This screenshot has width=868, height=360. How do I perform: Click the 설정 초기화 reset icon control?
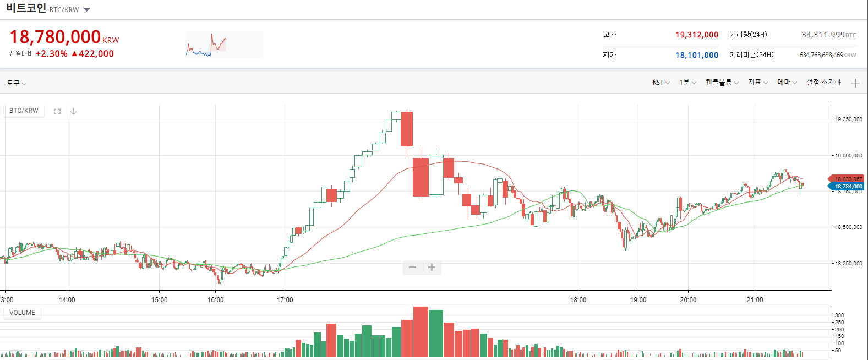pos(823,82)
